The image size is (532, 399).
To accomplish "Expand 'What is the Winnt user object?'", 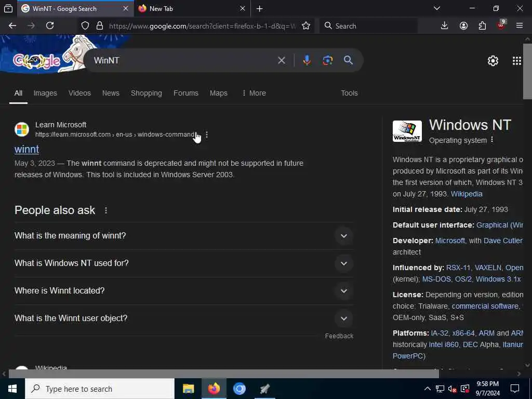I will pos(344,318).
